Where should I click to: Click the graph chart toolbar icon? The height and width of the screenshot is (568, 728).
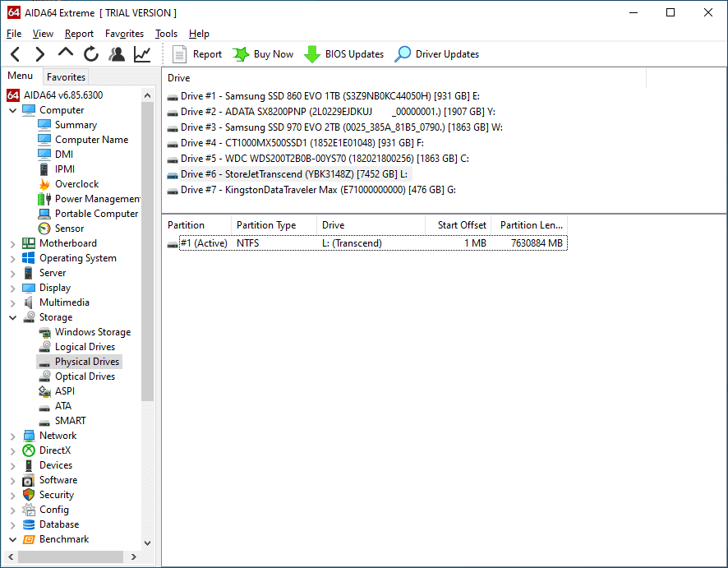pos(142,54)
